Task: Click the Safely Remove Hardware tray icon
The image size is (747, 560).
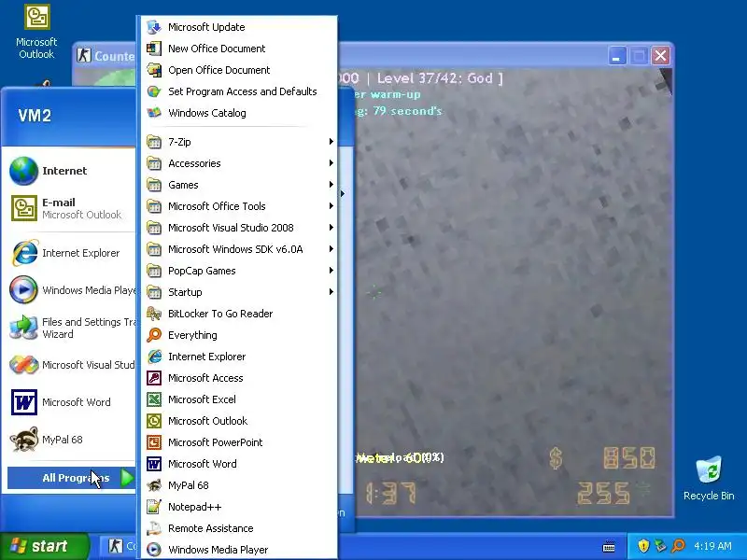Action: 661,545
